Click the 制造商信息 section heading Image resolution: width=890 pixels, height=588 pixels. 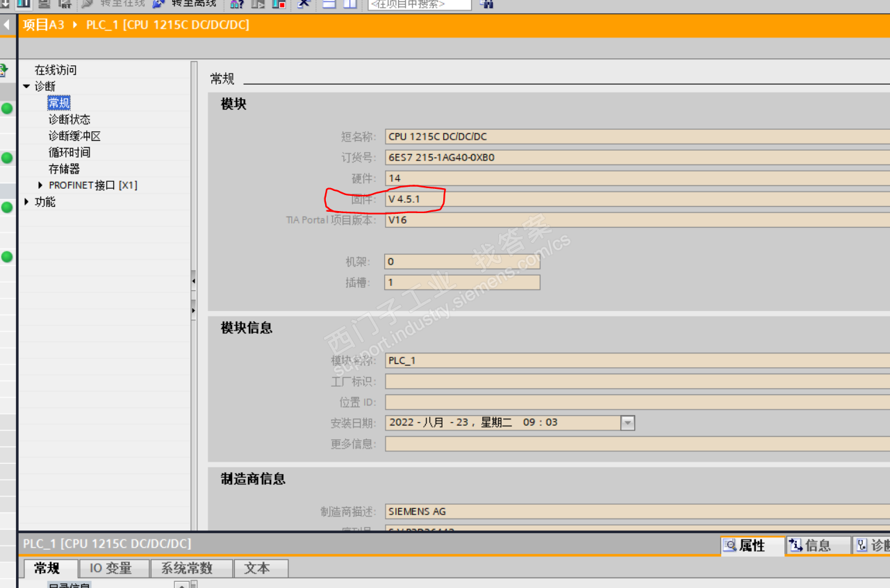[253, 479]
